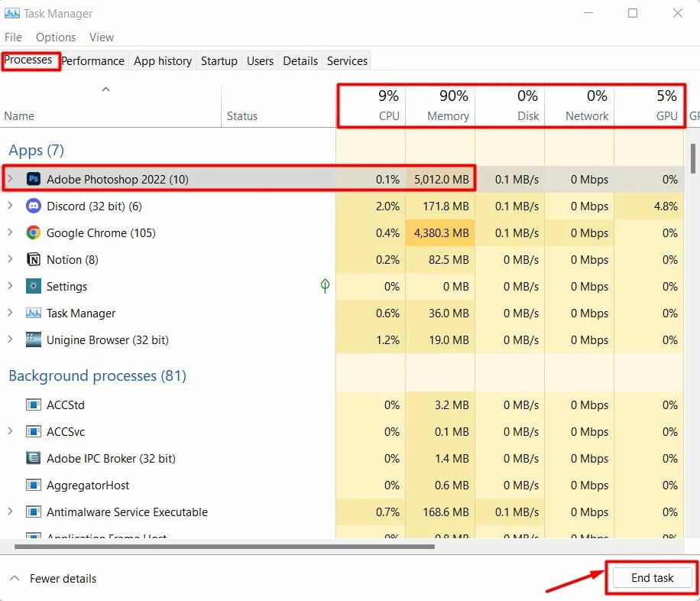Click the Apps (7) group heading
The height and width of the screenshot is (601, 700).
coord(36,150)
